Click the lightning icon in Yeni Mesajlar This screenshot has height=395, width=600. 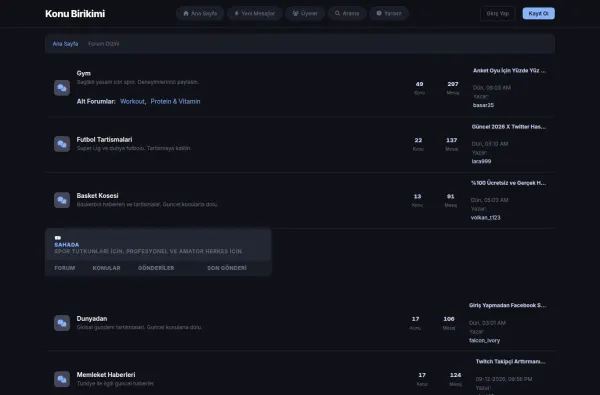point(236,13)
